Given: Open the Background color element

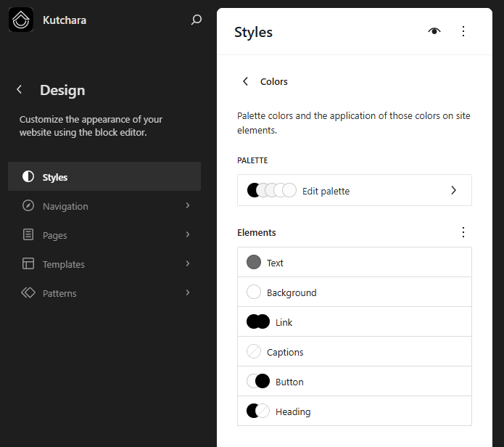Looking at the screenshot, I should point(355,292).
